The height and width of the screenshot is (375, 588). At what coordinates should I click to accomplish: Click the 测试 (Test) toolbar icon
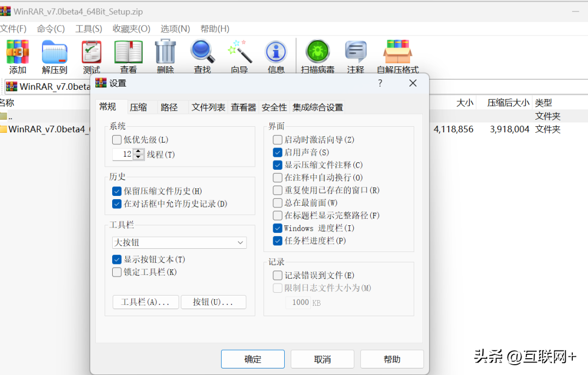tap(91, 52)
